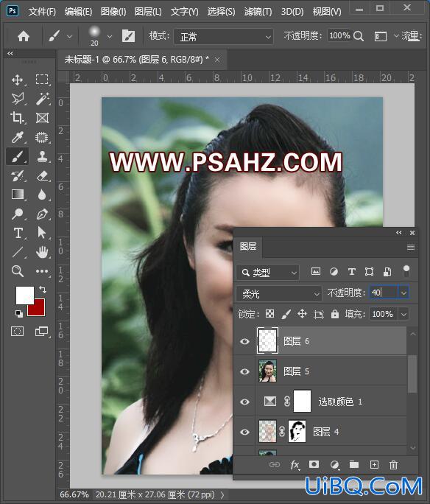Add a layer mask
This screenshot has width=430, height=504.
(314, 464)
